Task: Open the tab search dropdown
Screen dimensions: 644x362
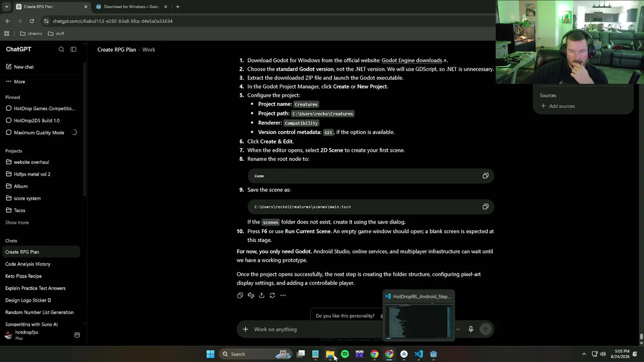Action: point(7,7)
